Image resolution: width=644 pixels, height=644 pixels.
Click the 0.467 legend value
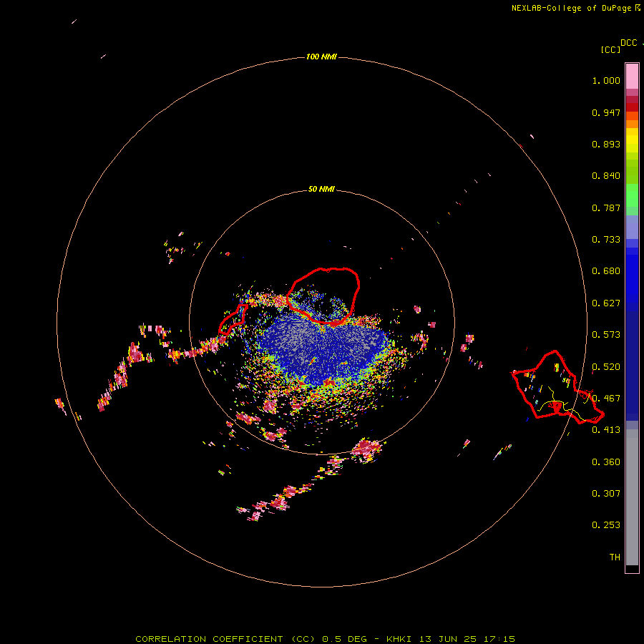click(x=606, y=399)
